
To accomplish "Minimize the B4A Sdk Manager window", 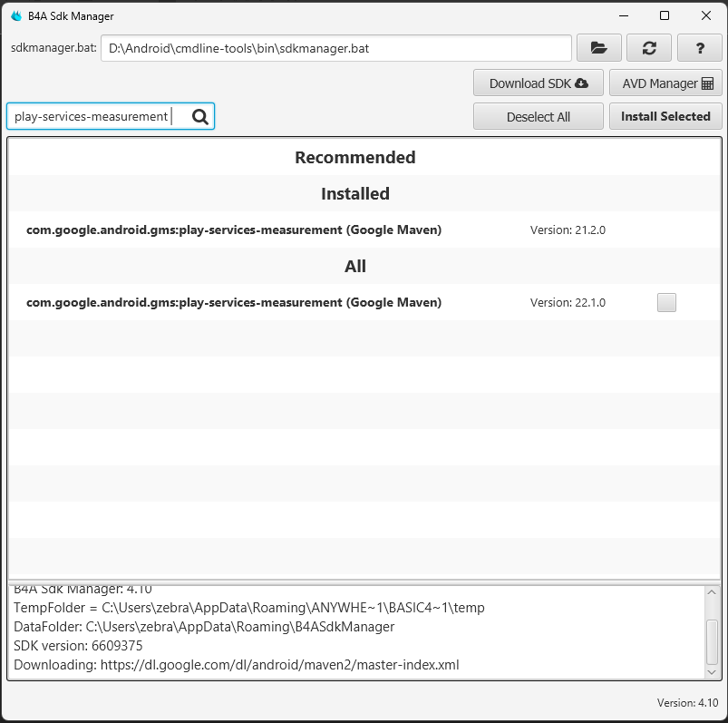I will tap(624, 15).
